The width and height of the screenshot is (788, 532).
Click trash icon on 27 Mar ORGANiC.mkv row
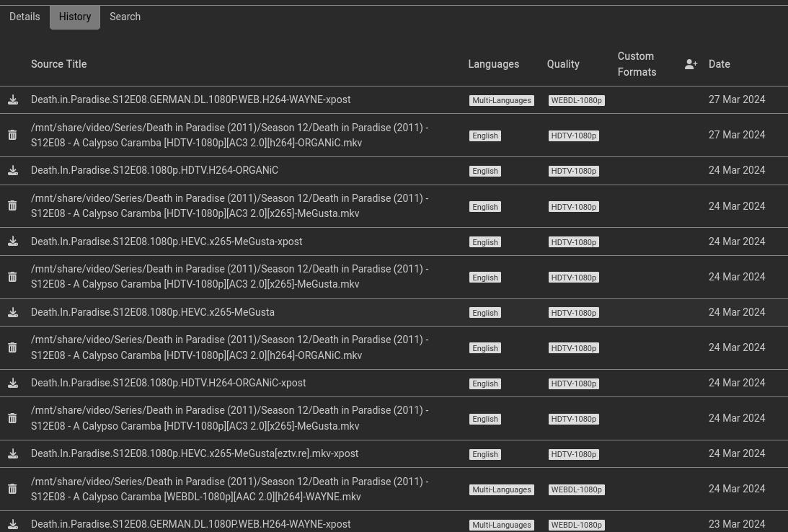pos(12,135)
